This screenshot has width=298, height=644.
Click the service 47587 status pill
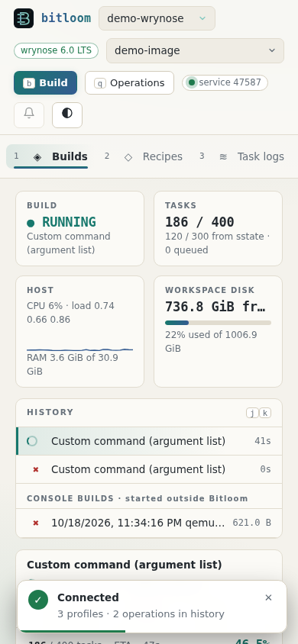point(225,82)
